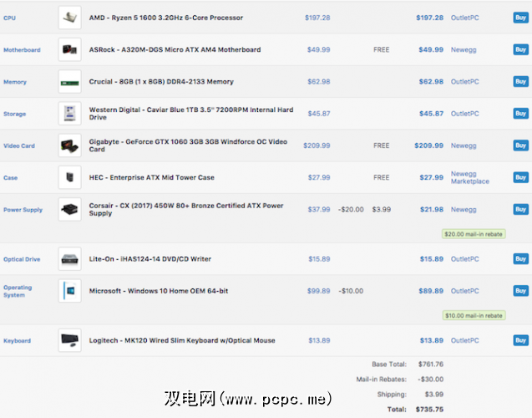Buy the Crucial 8GB DDR4 memory
The image size is (532, 418).
521,81
